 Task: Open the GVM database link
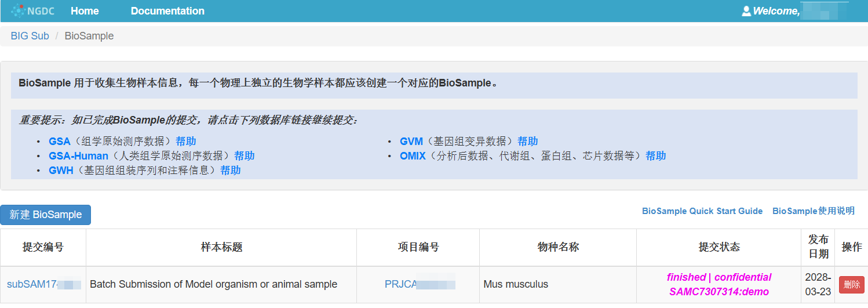[x=411, y=141]
